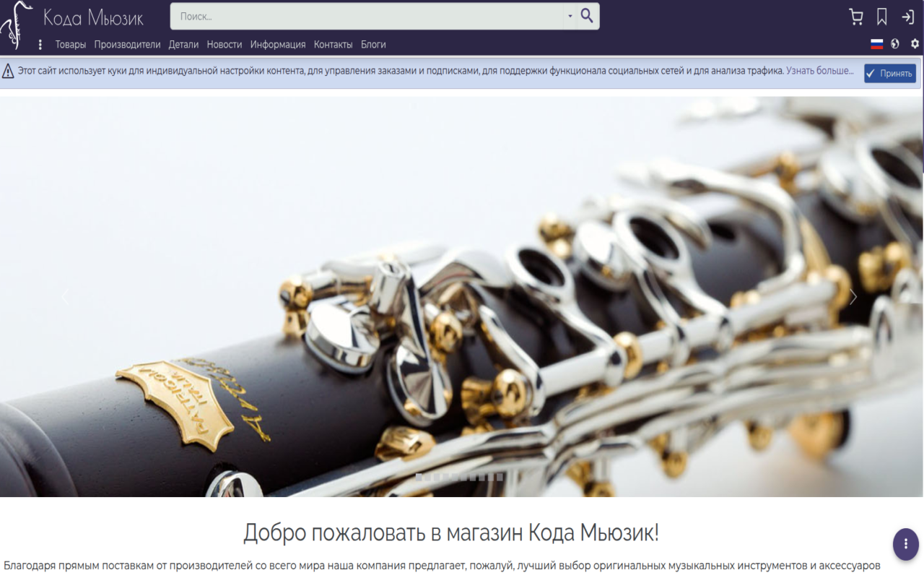Open the three-dot menu before Товары

click(x=40, y=44)
